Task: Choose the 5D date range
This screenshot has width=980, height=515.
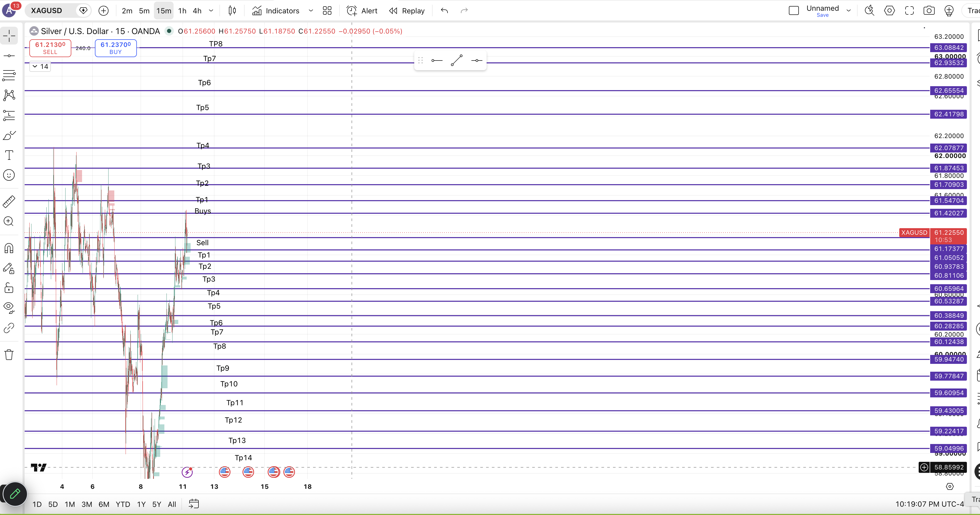Action: [x=53, y=504]
